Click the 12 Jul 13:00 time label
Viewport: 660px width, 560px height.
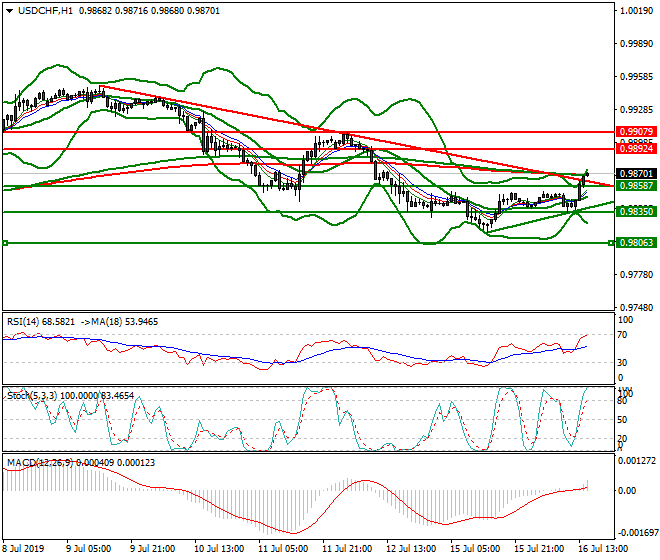(x=411, y=549)
